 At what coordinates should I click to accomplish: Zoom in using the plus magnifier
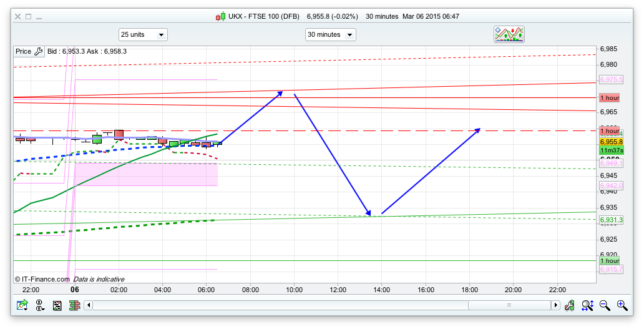622,305
